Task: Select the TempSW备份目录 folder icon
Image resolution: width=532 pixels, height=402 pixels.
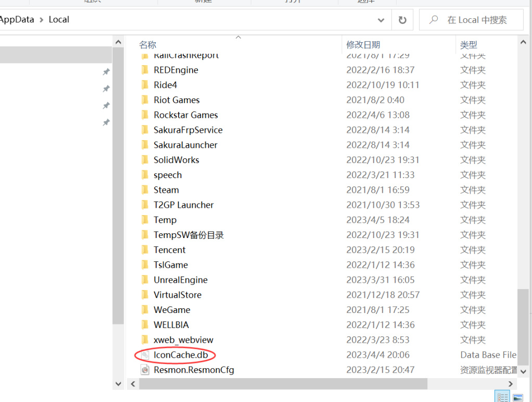Action: click(x=145, y=235)
